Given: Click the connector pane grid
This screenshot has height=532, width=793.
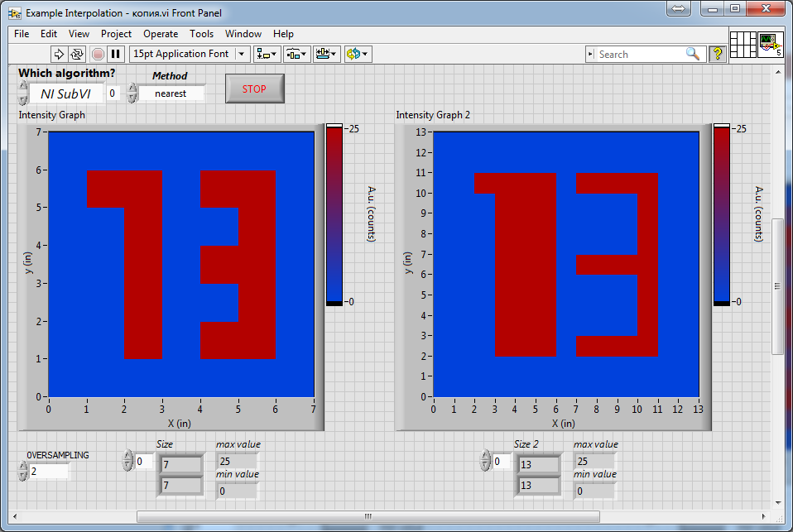Looking at the screenshot, I should 743,44.
